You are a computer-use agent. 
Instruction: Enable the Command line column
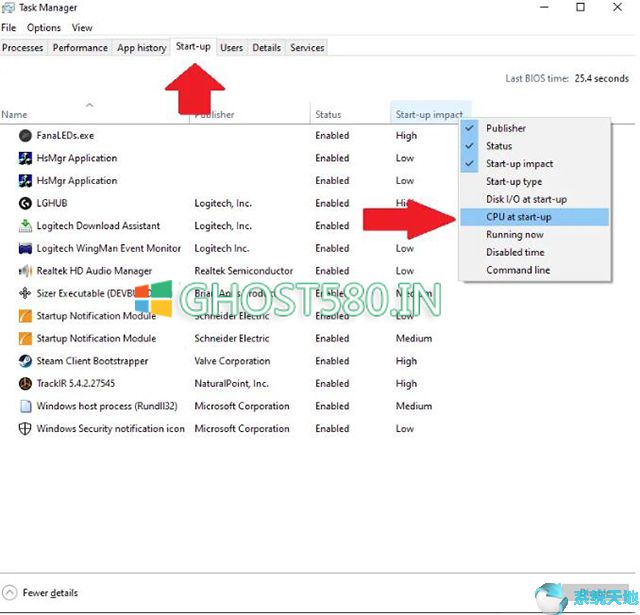535,270
